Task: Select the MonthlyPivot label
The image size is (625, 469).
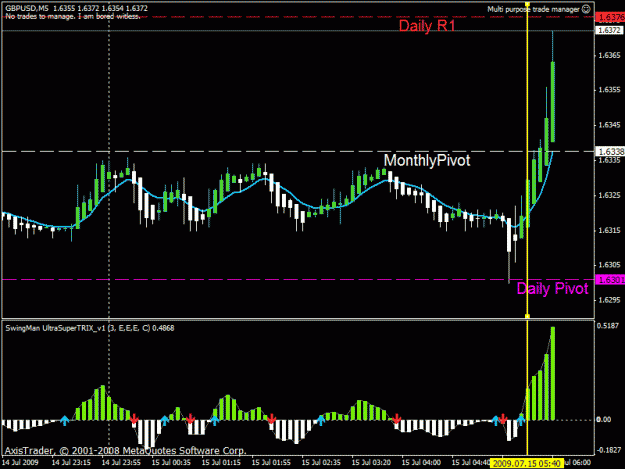Action: [x=427, y=160]
